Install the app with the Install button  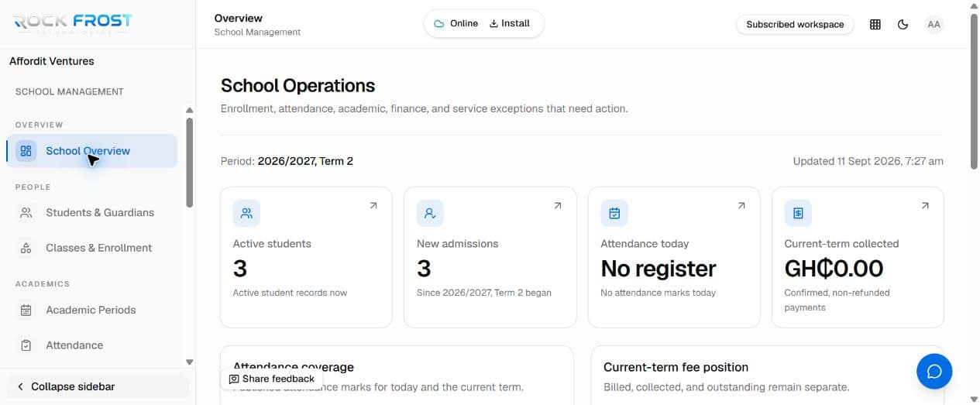coord(510,23)
